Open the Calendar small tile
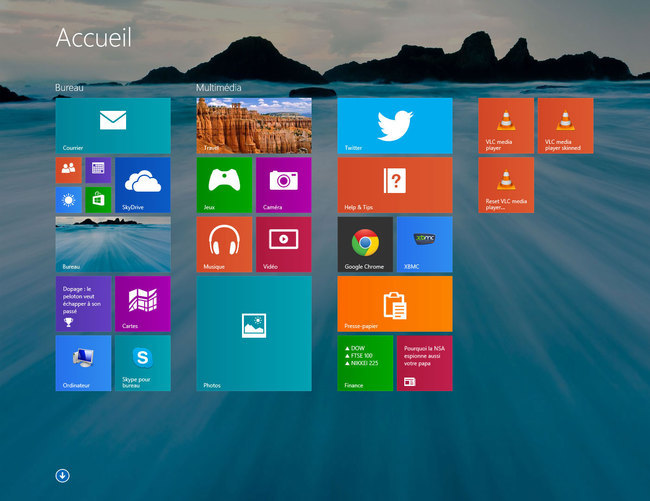 (98, 170)
